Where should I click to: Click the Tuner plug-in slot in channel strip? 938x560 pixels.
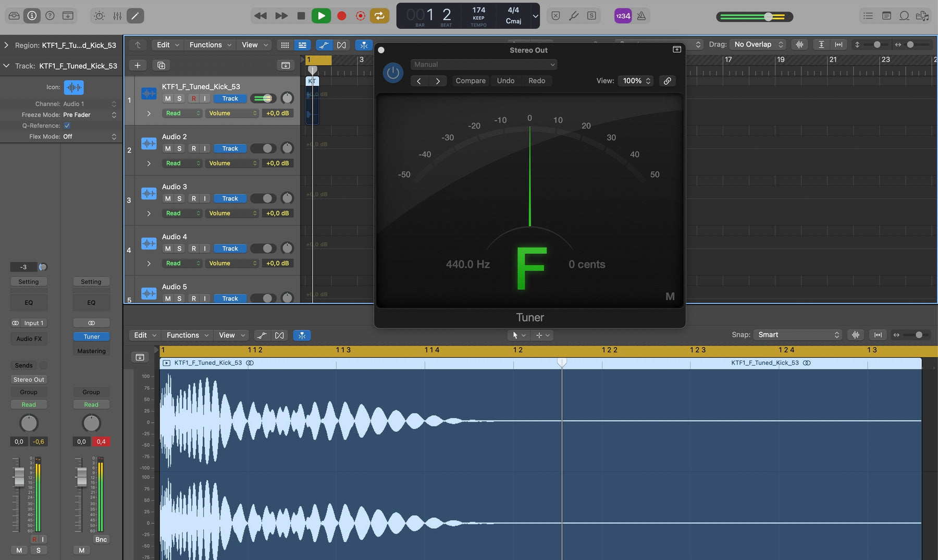point(92,337)
